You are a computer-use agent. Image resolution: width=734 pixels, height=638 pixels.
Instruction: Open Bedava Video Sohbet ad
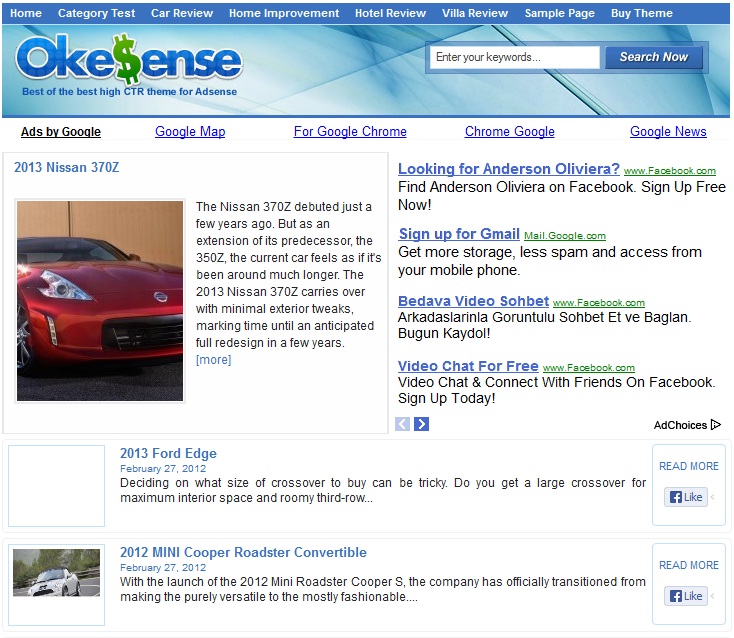click(473, 301)
